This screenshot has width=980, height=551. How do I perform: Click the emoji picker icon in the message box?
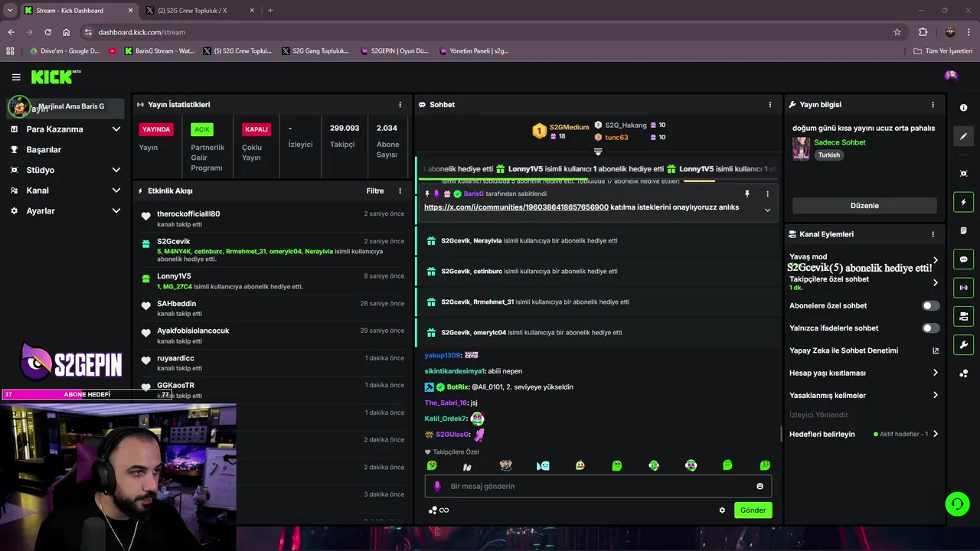pos(759,486)
